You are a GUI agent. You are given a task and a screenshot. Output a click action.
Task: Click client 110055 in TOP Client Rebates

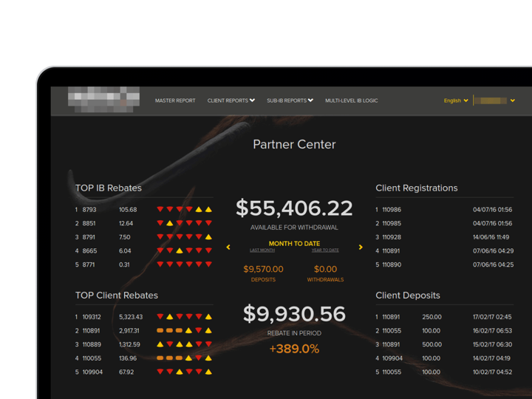pos(92,358)
